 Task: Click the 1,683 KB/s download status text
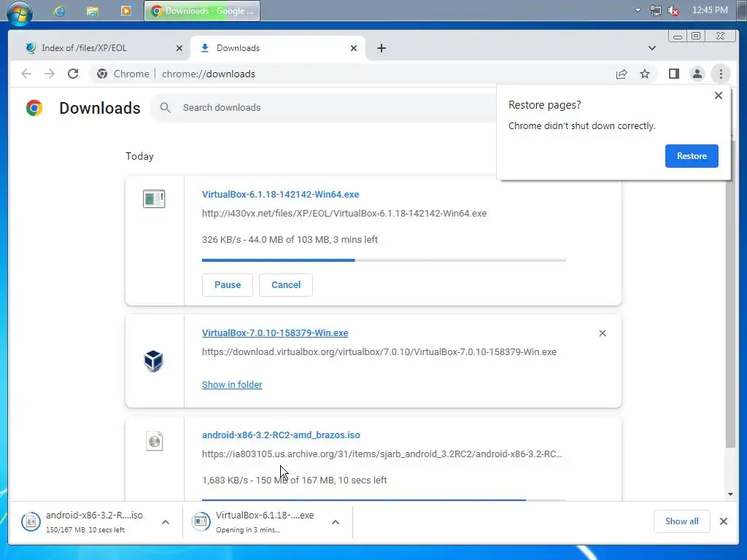point(295,480)
